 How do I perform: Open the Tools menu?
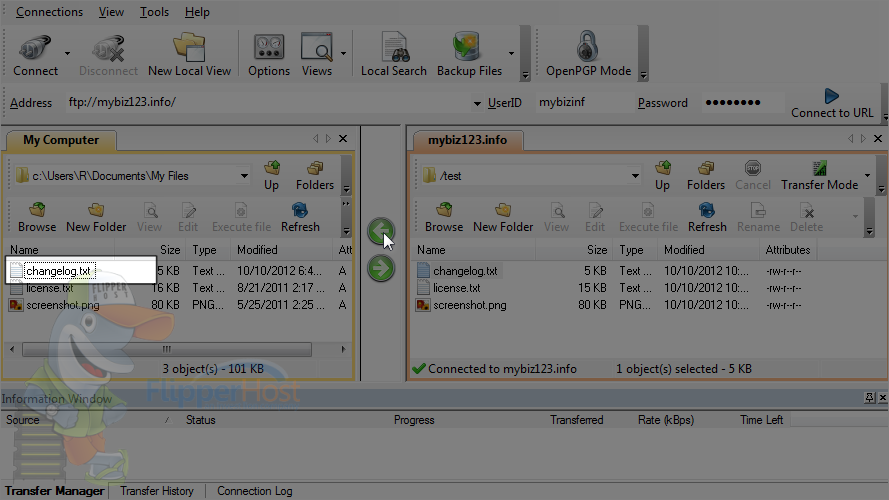[154, 12]
